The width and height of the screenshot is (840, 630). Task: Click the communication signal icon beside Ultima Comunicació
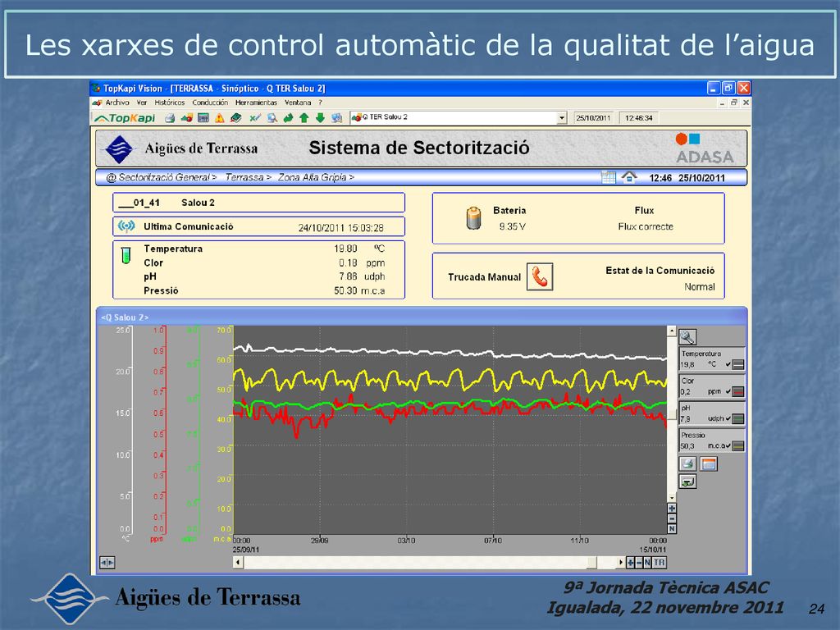click(x=126, y=226)
